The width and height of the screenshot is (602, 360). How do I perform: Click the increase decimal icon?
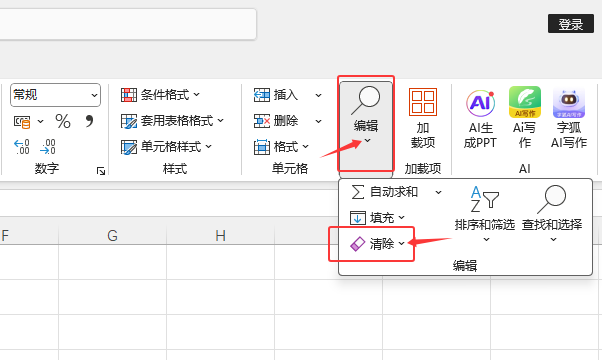tap(22, 147)
